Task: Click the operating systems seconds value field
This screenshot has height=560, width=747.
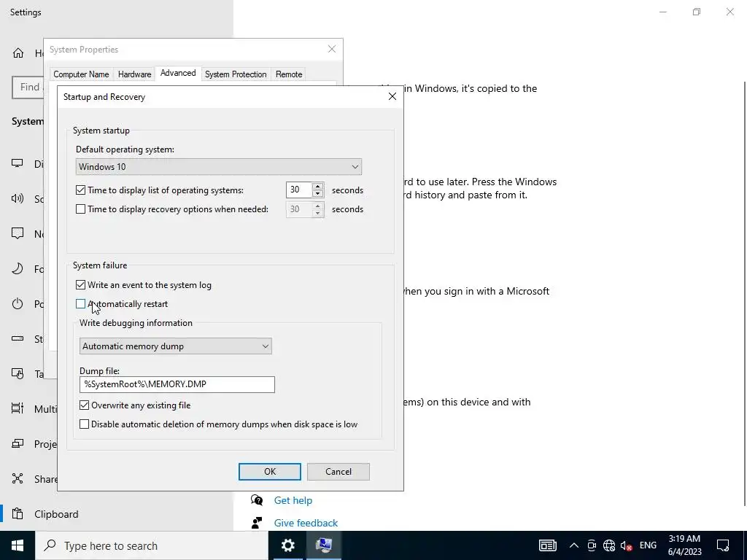Action: (x=299, y=190)
